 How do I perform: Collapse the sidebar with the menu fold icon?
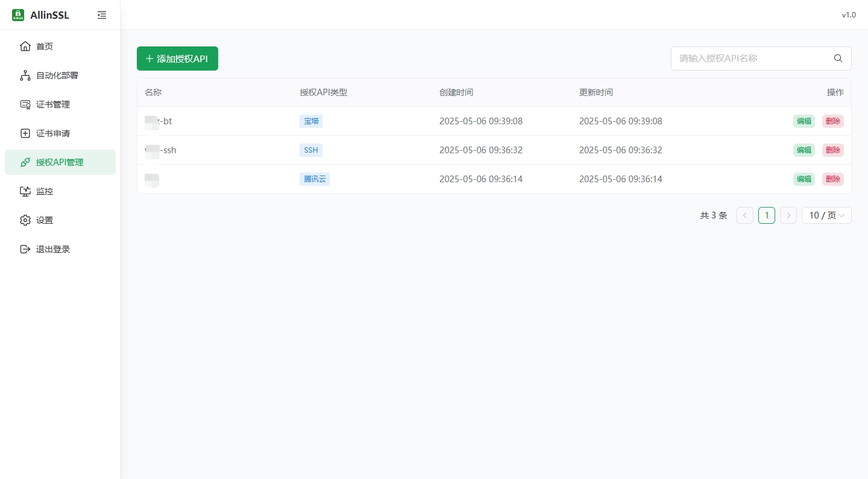coord(102,15)
